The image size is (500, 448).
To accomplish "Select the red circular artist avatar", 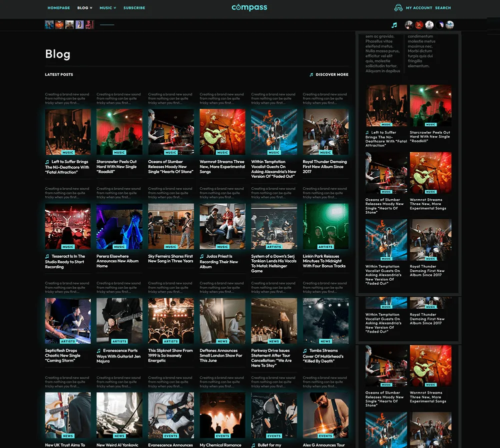I will (x=419, y=25).
